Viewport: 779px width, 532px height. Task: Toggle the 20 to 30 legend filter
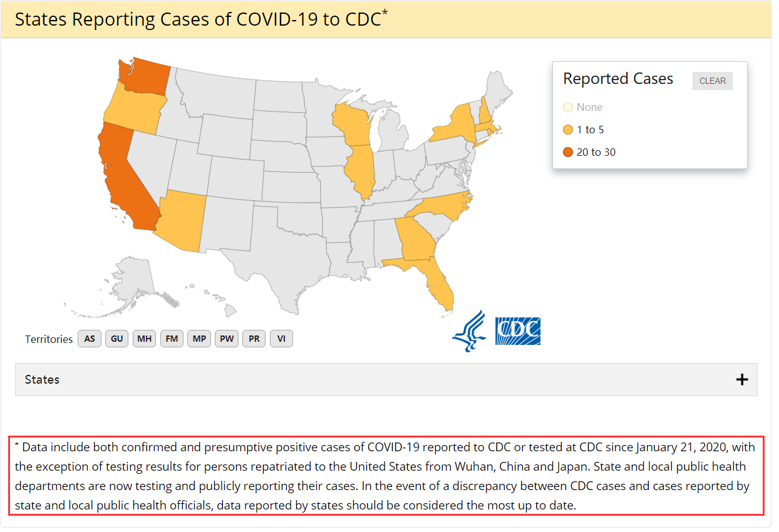click(x=589, y=152)
